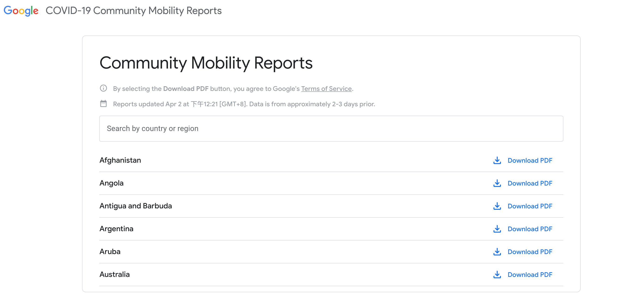Download PDF text link for Argentina
The image size is (644, 296).
pyautogui.click(x=530, y=229)
